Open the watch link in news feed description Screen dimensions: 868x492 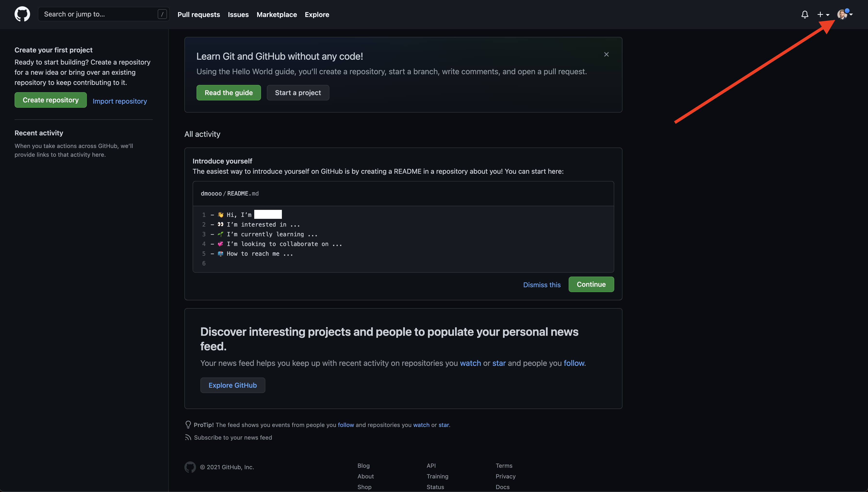(x=470, y=363)
